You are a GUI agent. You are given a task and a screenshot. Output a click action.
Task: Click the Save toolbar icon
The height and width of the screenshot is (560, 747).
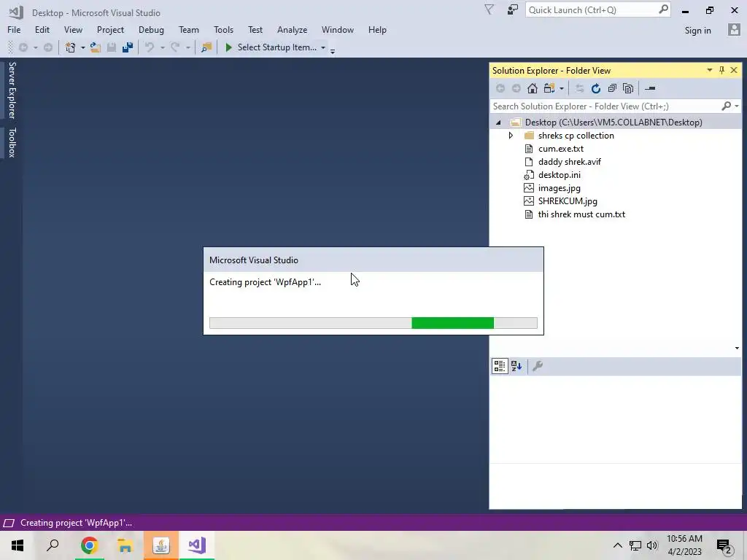coord(112,47)
